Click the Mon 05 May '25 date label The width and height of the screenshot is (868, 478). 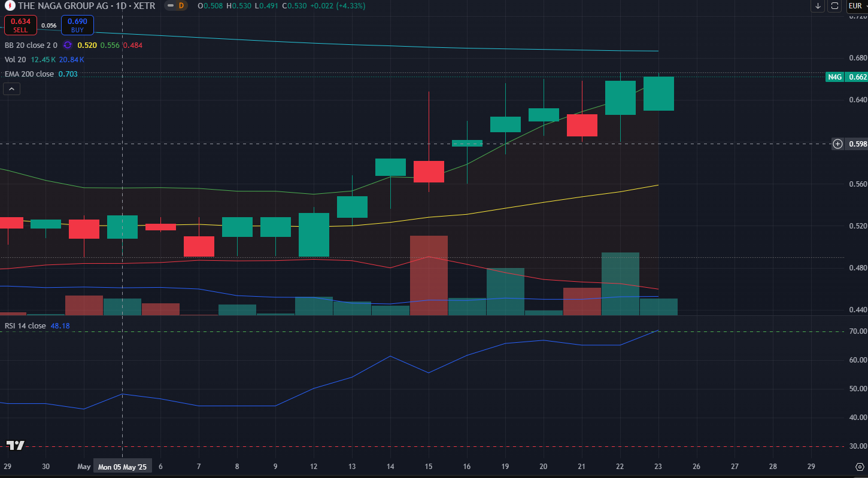click(123, 467)
